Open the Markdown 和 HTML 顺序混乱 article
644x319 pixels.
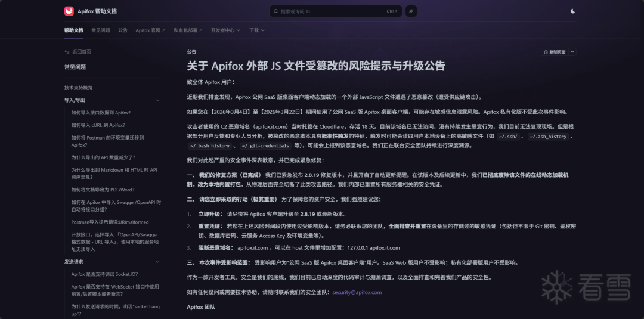(x=114, y=174)
